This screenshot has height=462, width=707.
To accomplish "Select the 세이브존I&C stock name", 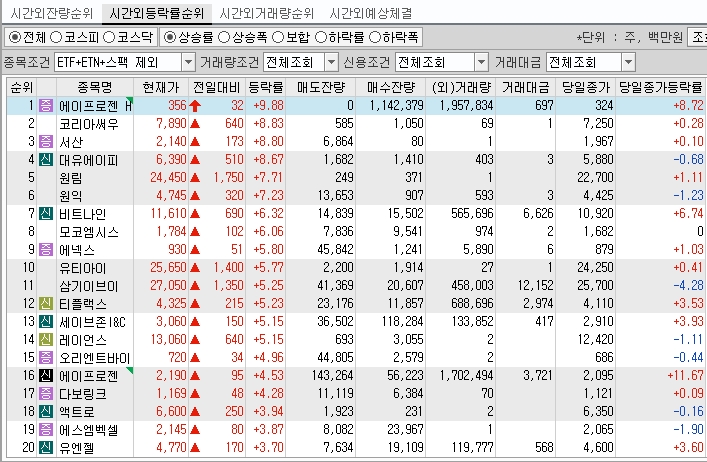I will 92,322.
